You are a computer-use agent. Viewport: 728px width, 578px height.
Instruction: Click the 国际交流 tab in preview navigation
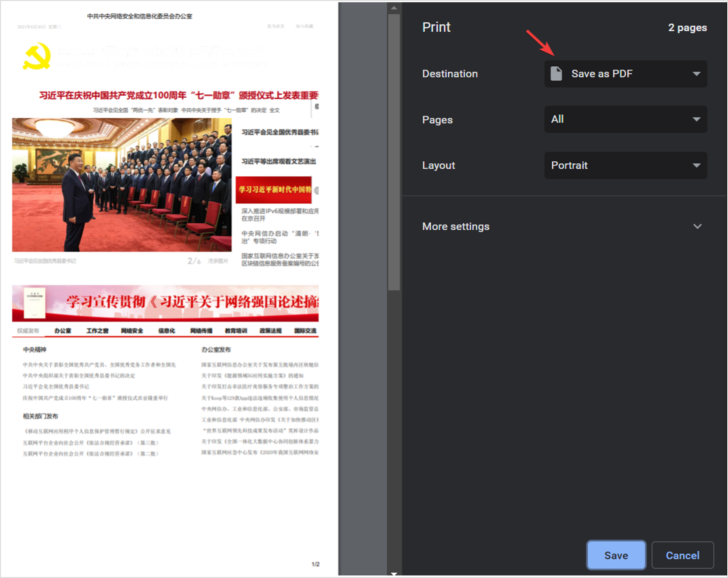pos(305,331)
